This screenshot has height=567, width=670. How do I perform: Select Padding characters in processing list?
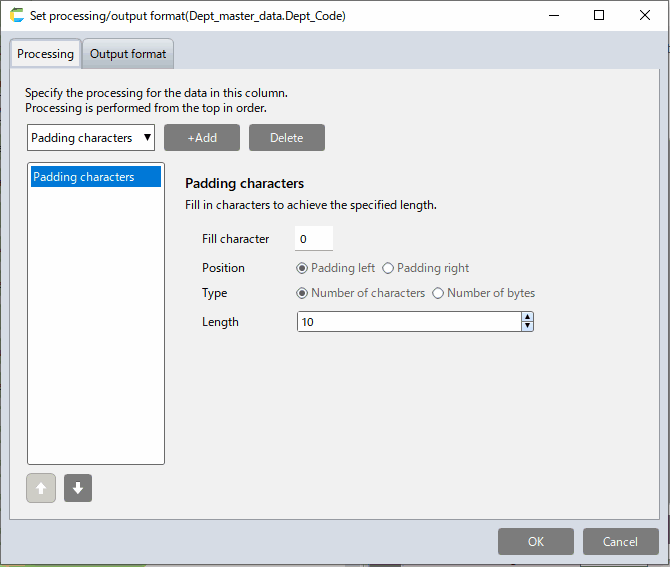coord(96,177)
